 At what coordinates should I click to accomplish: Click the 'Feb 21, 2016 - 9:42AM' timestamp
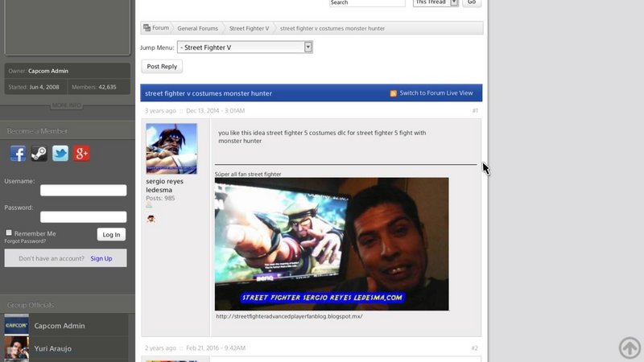tap(216, 348)
